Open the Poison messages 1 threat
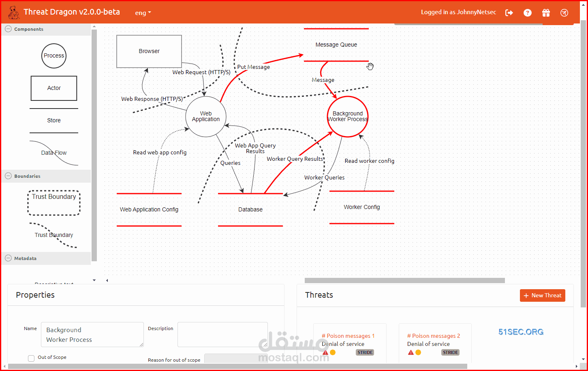Viewport: 588px width, 371px height. coord(348,336)
